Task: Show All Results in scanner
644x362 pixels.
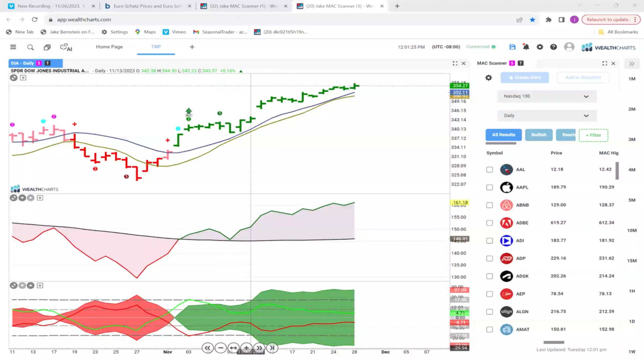Action: 503,135
